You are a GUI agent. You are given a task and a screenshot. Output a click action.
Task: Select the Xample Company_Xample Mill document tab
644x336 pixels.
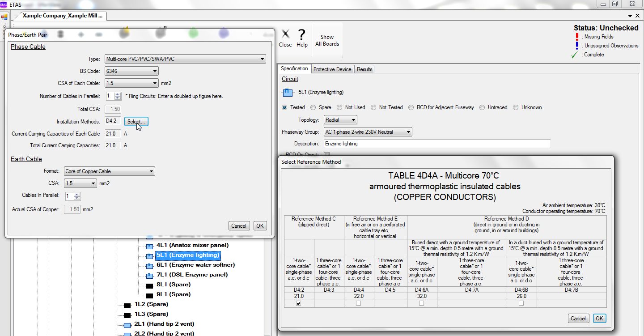[63, 16]
